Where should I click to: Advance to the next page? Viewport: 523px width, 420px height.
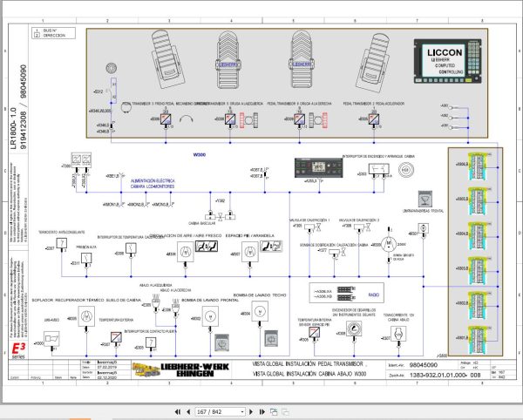point(251,412)
